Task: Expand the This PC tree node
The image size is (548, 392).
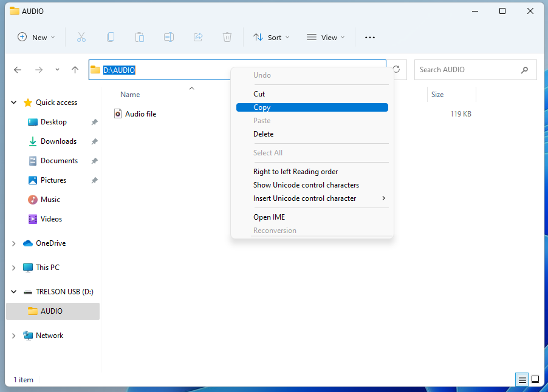Action: (x=13, y=268)
